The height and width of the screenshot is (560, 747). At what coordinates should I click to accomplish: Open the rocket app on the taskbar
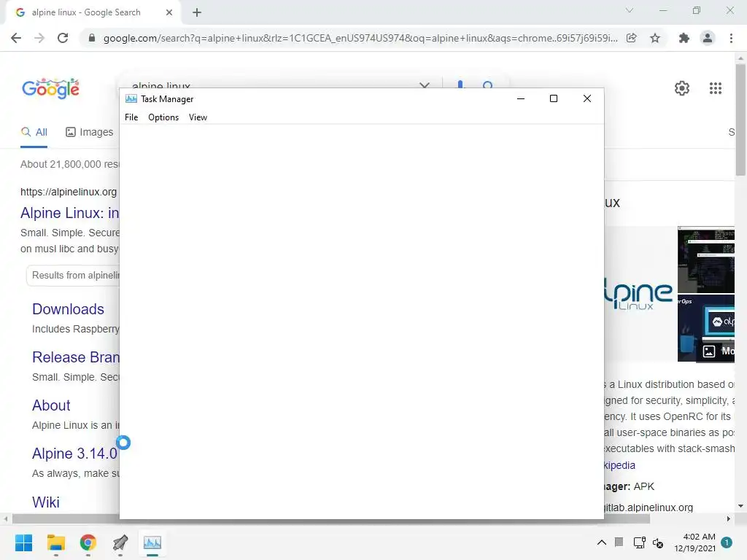(x=120, y=542)
